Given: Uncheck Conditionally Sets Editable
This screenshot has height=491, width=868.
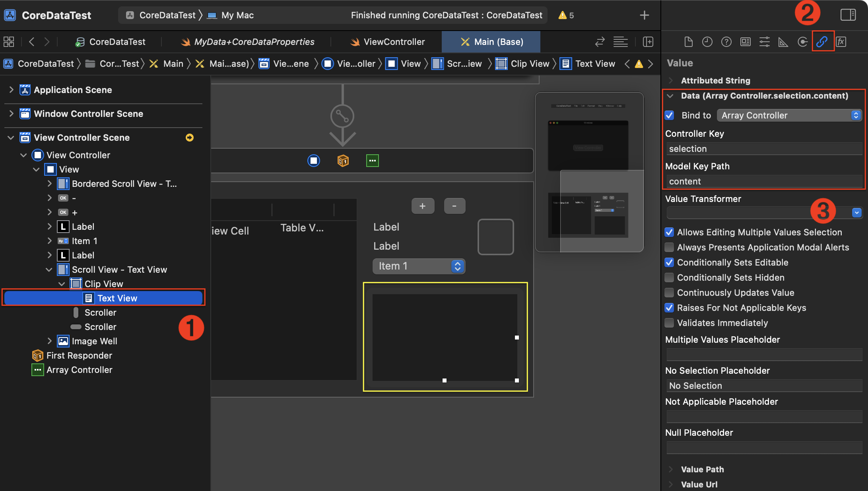Looking at the screenshot, I should coord(670,262).
